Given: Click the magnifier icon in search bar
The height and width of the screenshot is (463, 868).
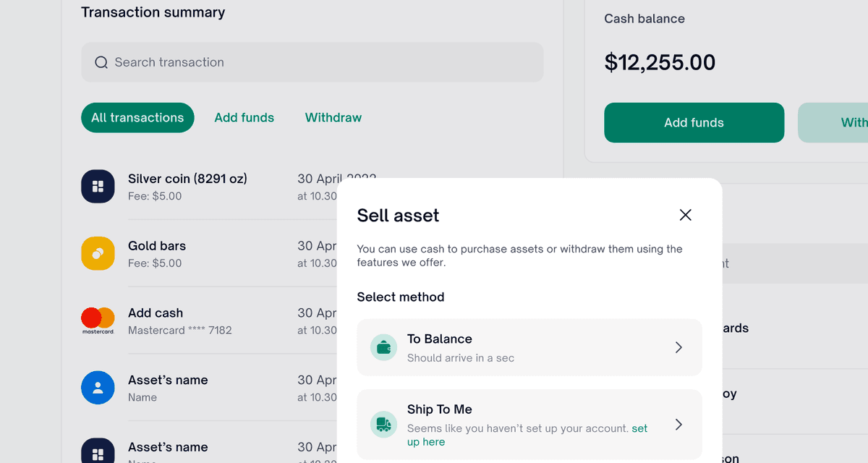Looking at the screenshot, I should [x=101, y=62].
